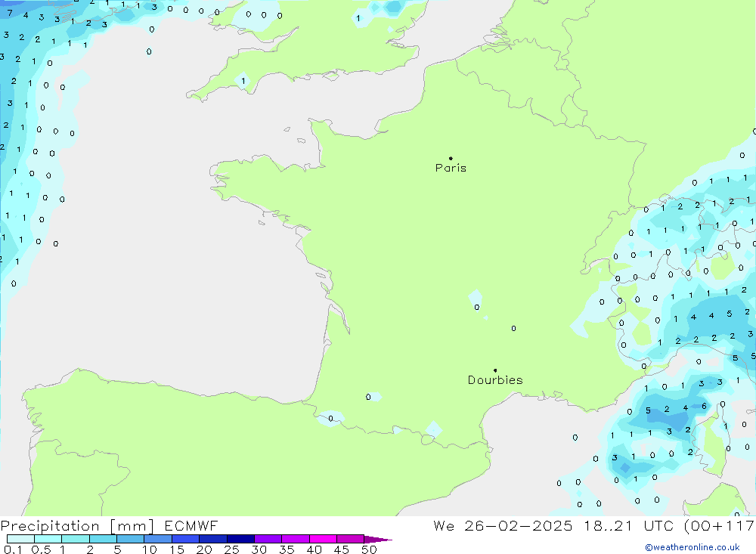Click the 'Precipitation [mm] ECMWF' title text
Viewport: 756px width, 554px height.
click(x=110, y=525)
